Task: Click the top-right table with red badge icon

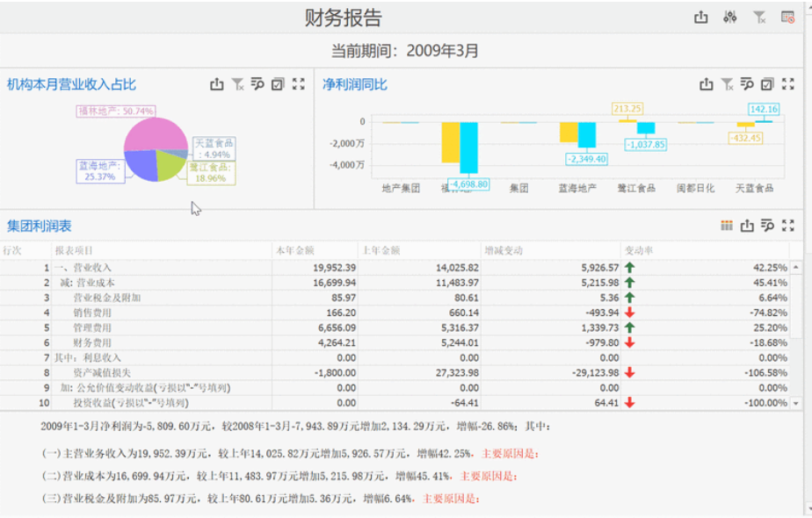Action: (x=787, y=17)
